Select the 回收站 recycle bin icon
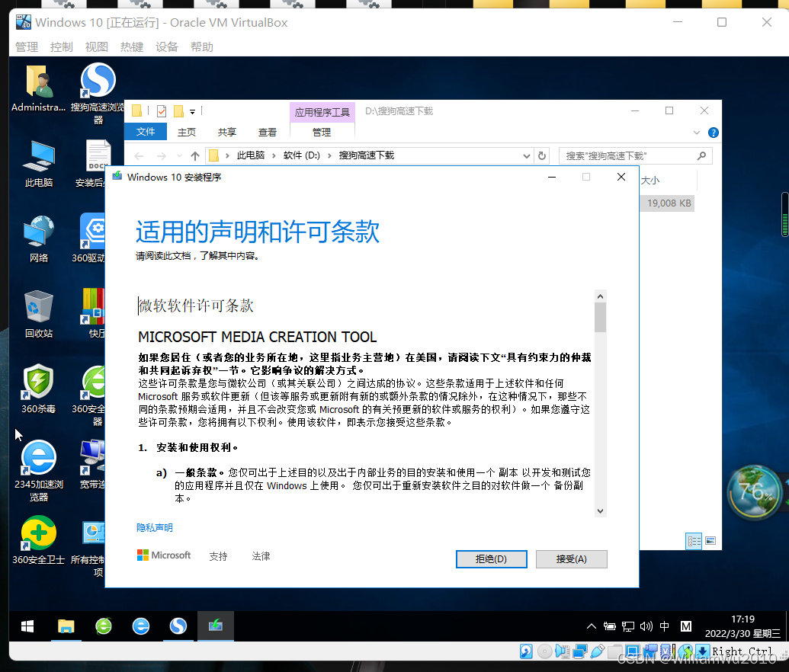Viewport: 789px width, 672px height. (x=39, y=315)
